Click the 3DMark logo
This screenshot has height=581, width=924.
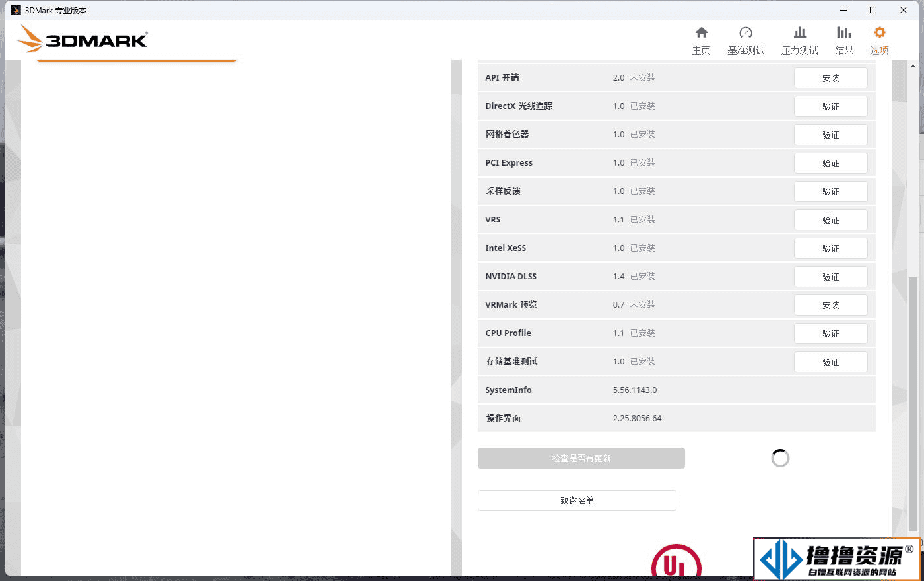82,39
